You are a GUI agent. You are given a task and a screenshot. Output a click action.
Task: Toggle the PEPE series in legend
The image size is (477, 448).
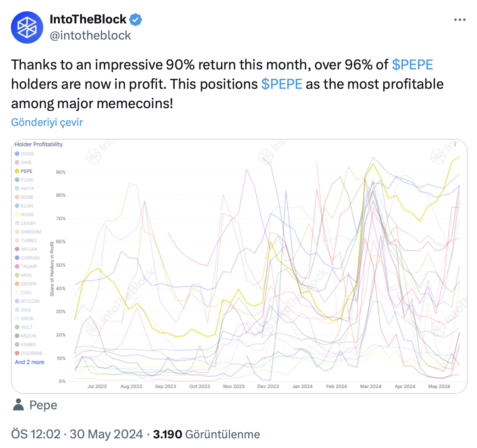24,172
